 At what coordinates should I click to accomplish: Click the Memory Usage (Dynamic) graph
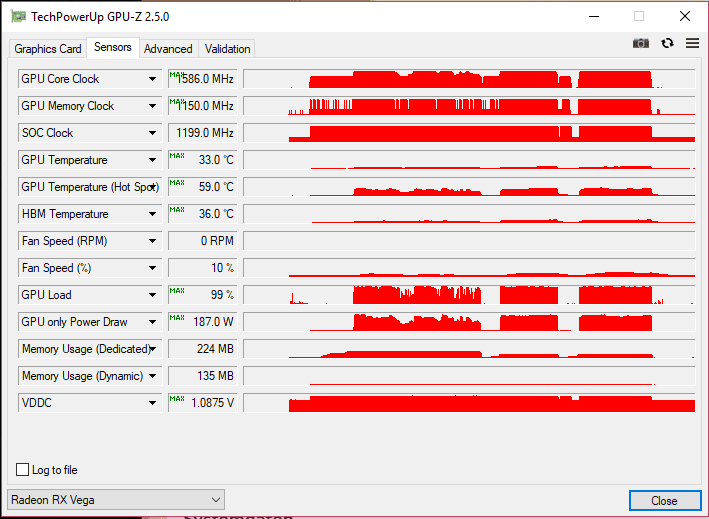pyautogui.click(x=469, y=376)
